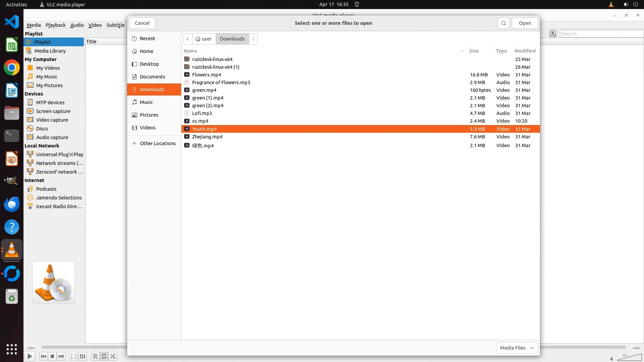This screenshot has height=362, width=644.
Task: Open the Audio menu
Action: coord(77,25)
